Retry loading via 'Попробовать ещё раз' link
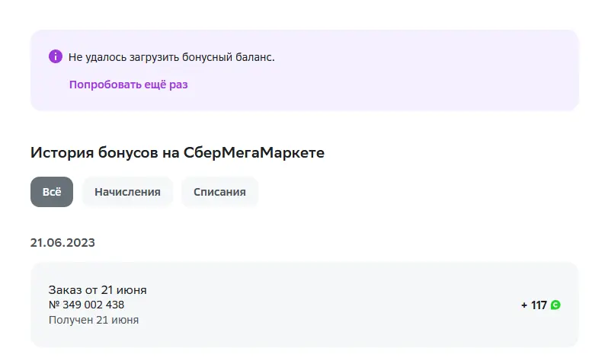The image size is (605, 364). (129, 85)
